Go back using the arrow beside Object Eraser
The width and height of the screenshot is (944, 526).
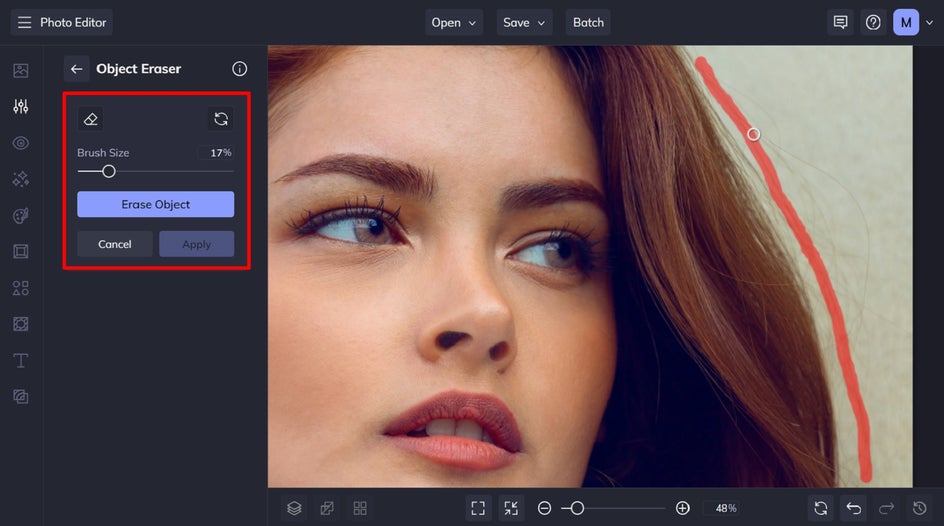tap(76, 69)
